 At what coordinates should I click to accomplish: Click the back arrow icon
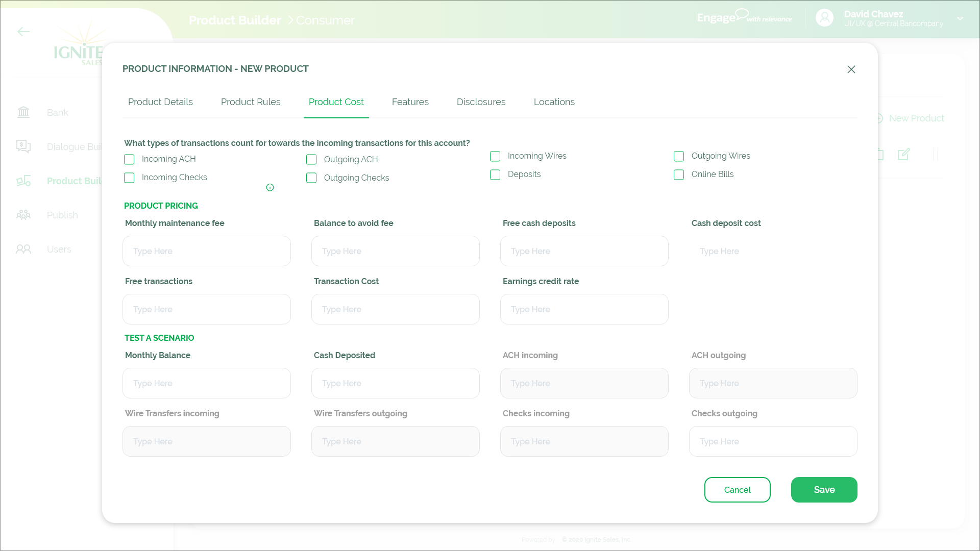click(x=23, y=32)
